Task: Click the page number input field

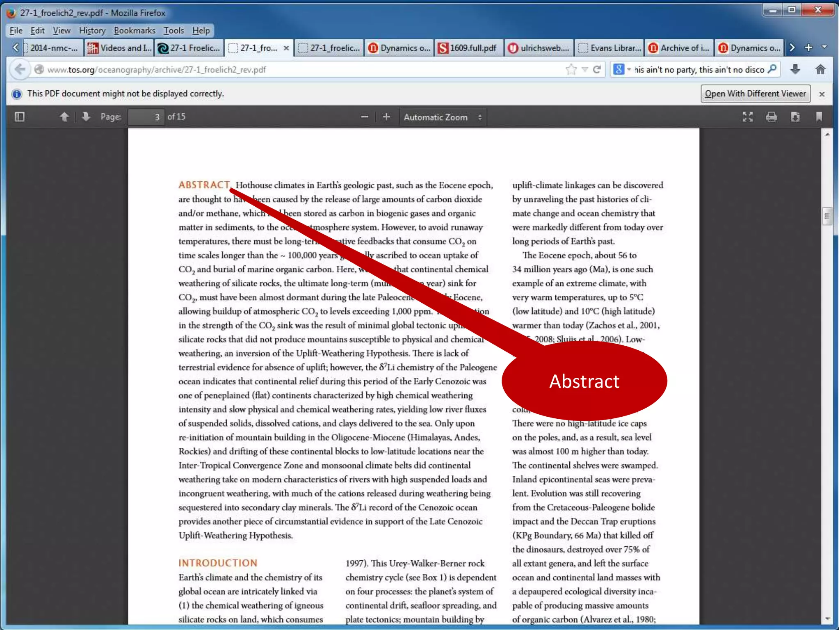Action: point(146,117)
